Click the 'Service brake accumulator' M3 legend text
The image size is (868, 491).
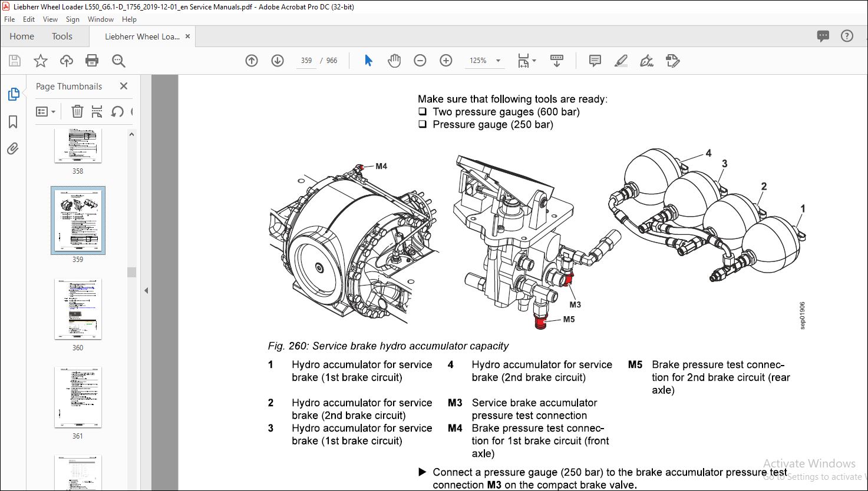tap(534, 403)
